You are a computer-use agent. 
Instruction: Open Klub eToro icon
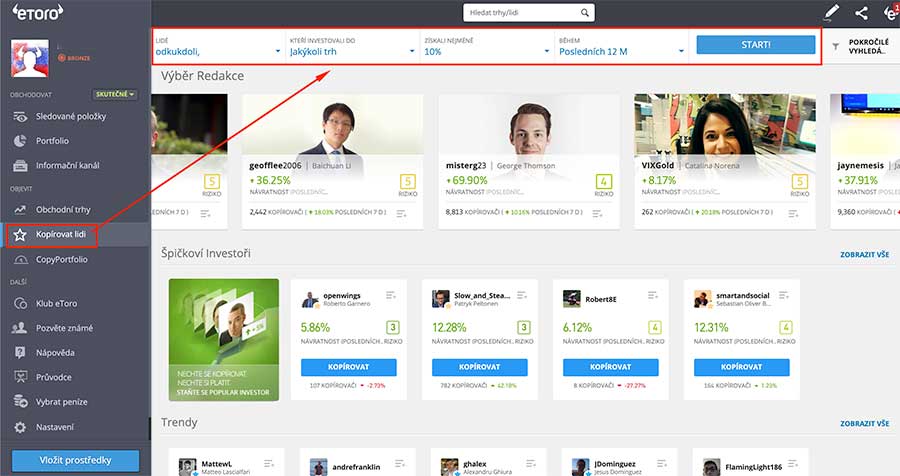point(20,303)
